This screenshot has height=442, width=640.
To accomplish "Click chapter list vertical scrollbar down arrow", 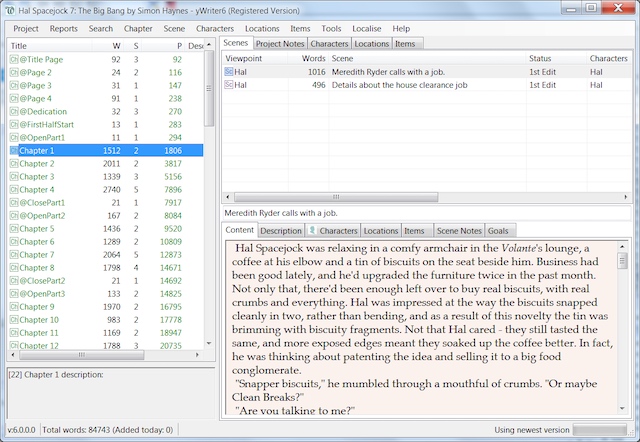I will coord(209,344).
